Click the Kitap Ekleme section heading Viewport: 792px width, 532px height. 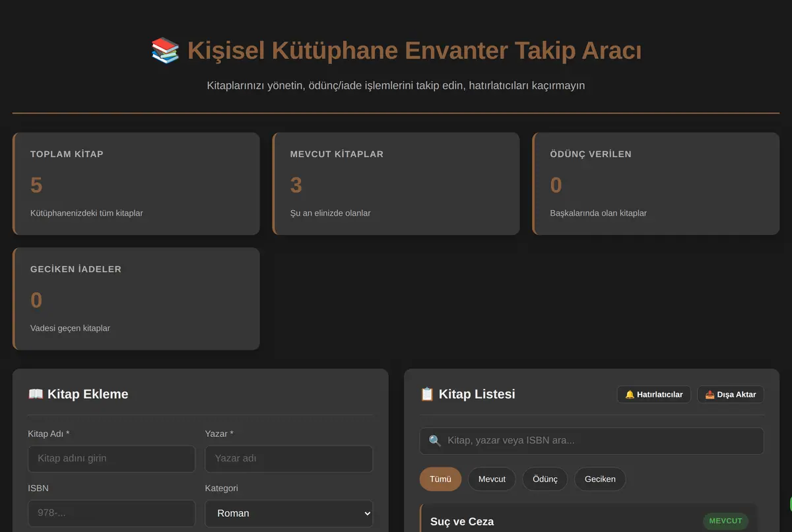point(78,394)
